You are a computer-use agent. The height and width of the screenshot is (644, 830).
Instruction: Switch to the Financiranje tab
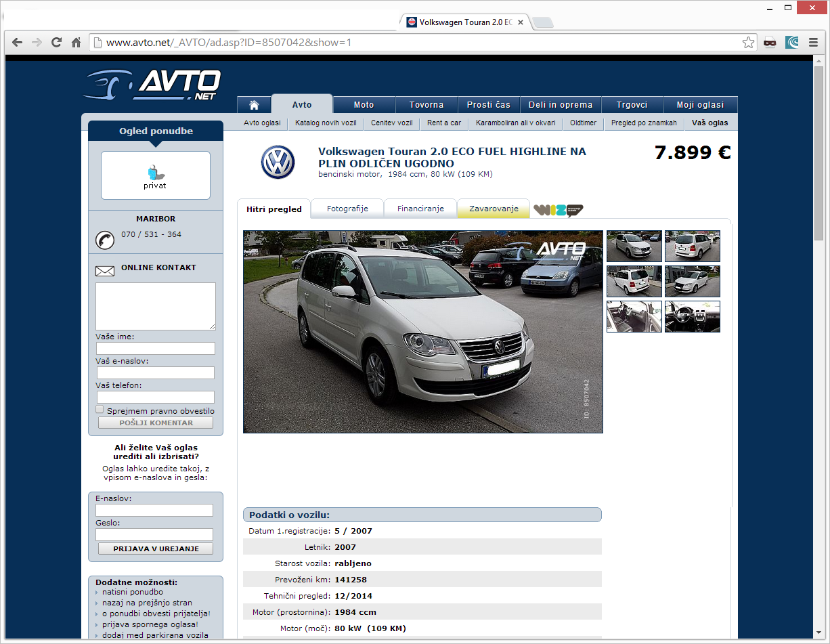420,209
